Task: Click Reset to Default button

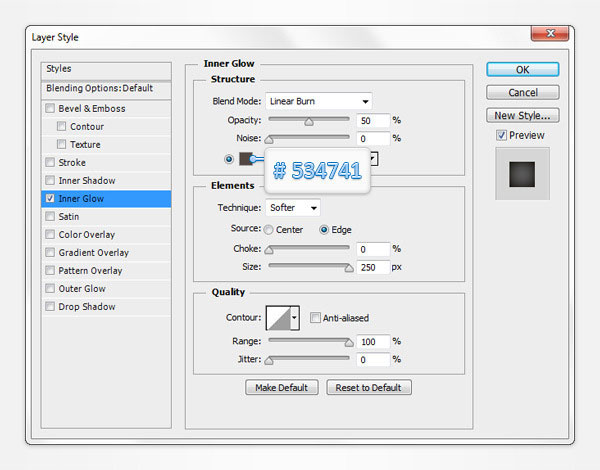Action: [x=369, y=387]
